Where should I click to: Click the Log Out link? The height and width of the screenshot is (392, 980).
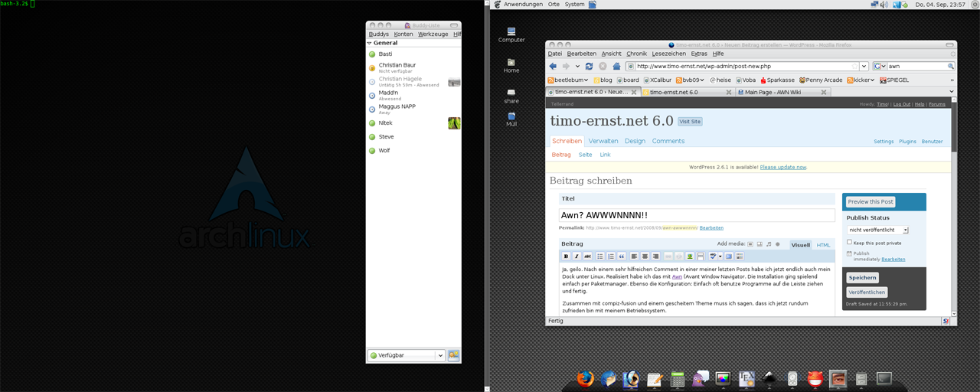901,104
